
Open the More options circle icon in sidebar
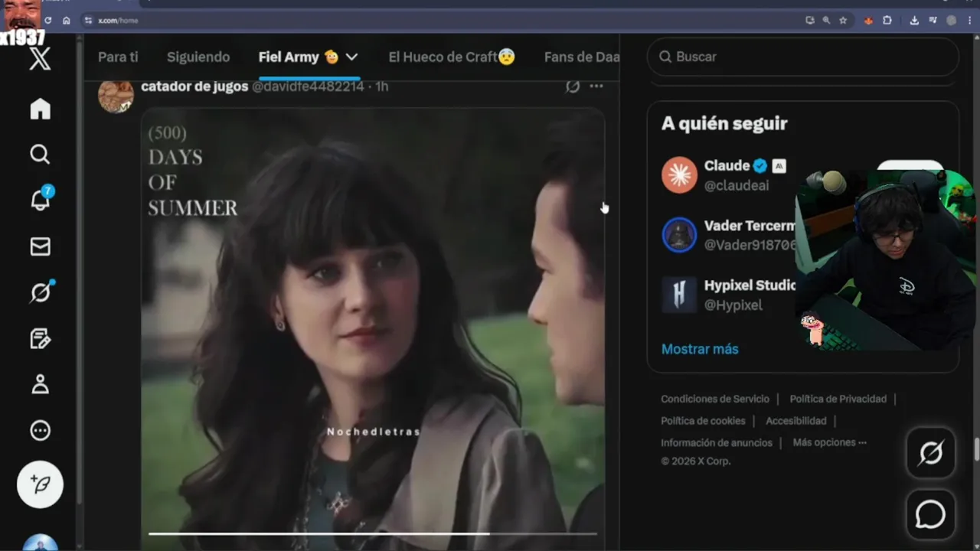(x=40, y=430)
